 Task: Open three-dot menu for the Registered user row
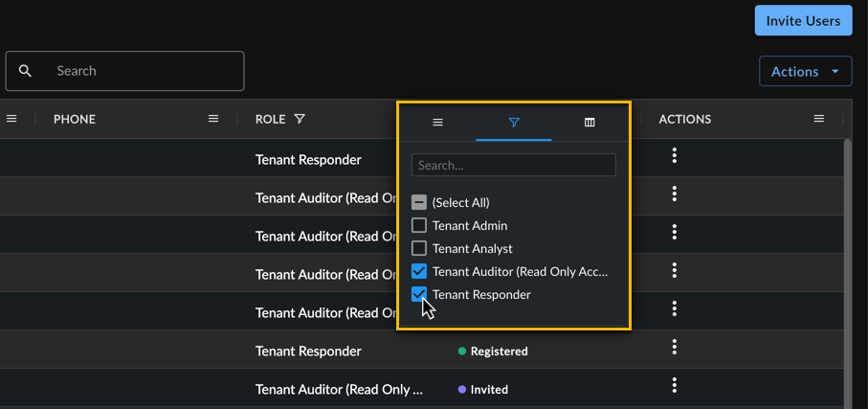tap(675, 347)
